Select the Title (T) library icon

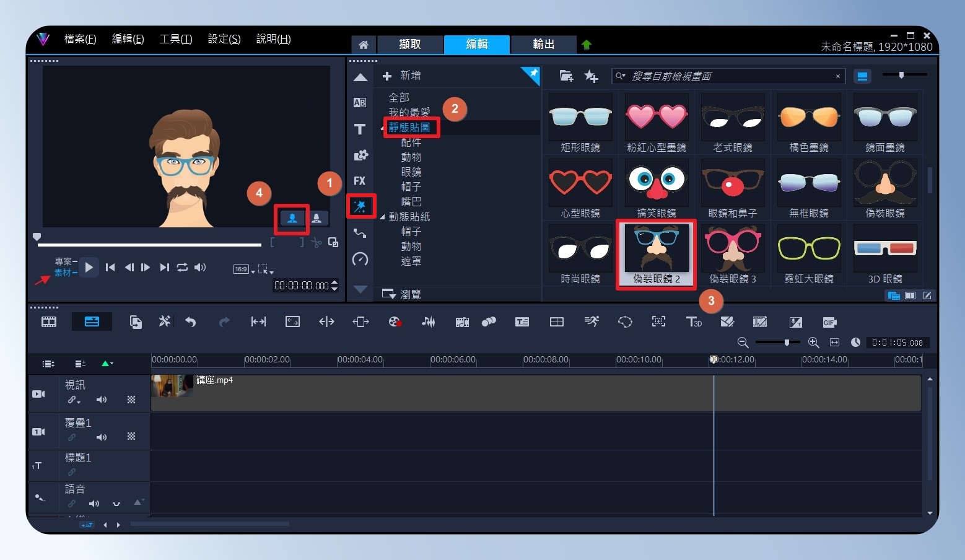[360, 129]
